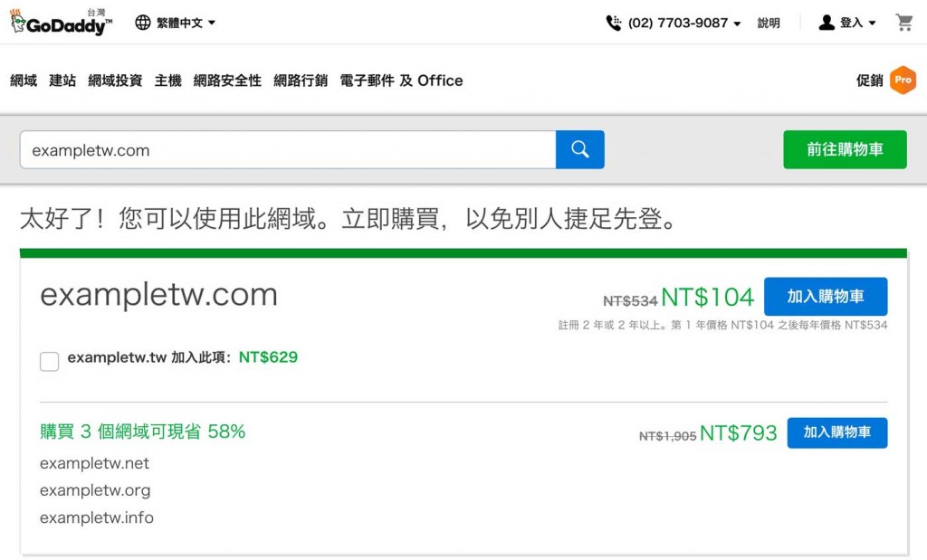Tick the exampletw.tw add-on checkbox
The width and height of the screenshot is (927, 560).
coord(49,361)
